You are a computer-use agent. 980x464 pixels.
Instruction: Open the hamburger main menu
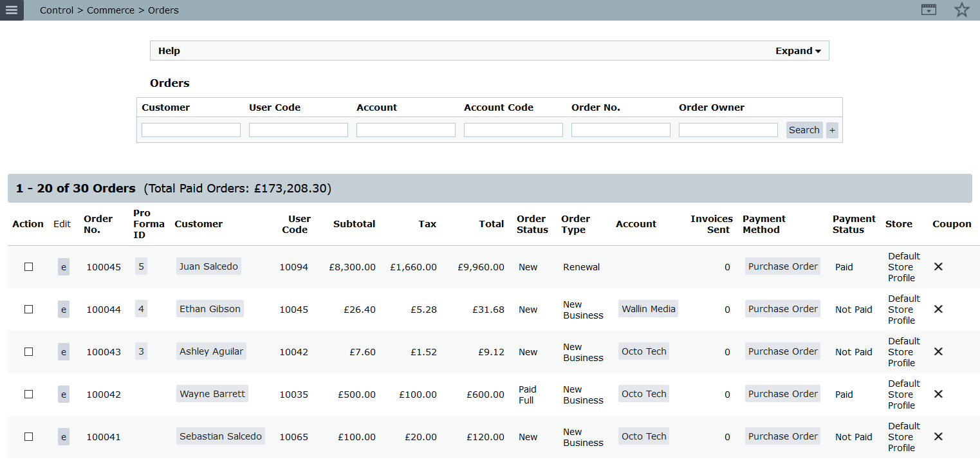point(12,10)
